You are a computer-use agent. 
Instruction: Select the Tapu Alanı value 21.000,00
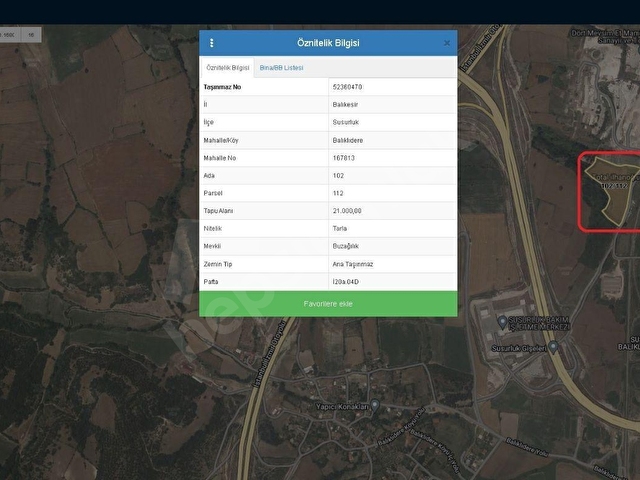click(x=347, y=211)
